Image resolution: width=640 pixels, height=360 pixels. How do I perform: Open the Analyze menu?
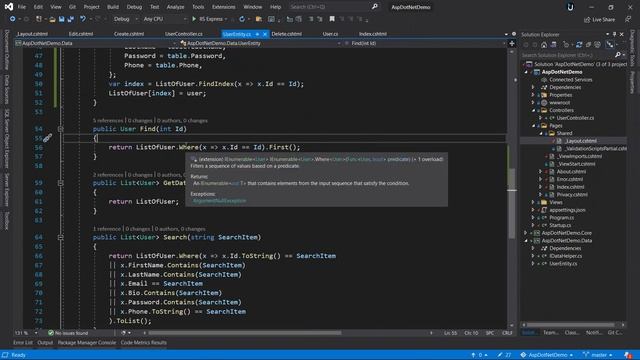click(175, 7)
